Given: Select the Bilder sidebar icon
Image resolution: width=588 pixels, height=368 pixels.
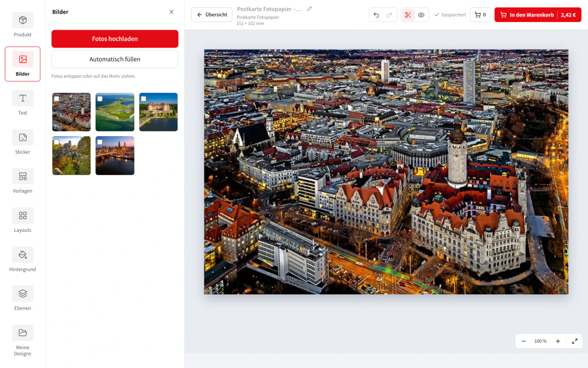Looking at the screenshot, I should point(23,64).
